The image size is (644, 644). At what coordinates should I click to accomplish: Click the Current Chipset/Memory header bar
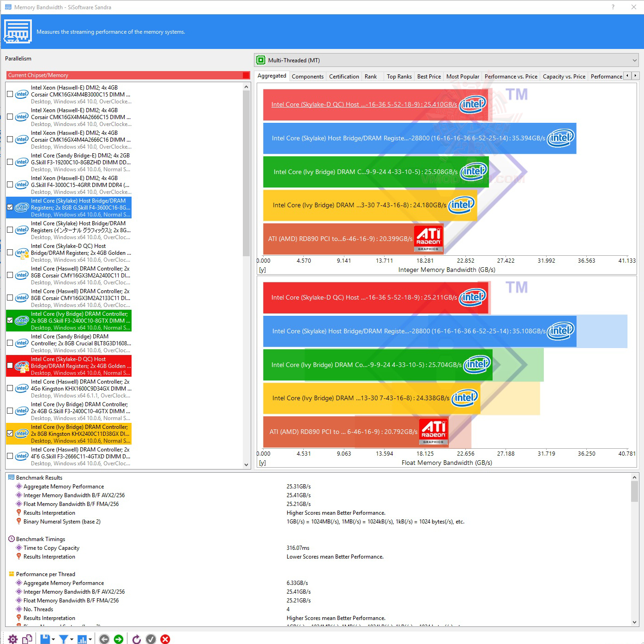click(x=128, y=75)
